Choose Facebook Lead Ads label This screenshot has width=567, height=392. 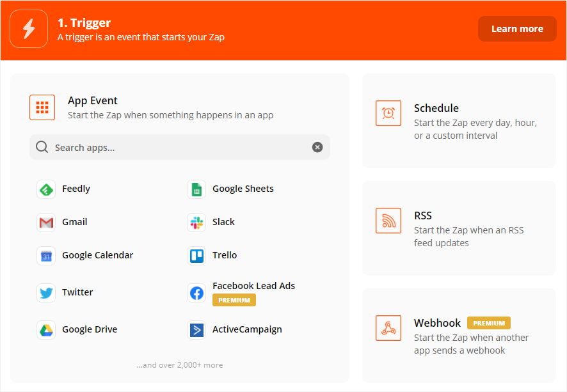[x=253, y=286]
